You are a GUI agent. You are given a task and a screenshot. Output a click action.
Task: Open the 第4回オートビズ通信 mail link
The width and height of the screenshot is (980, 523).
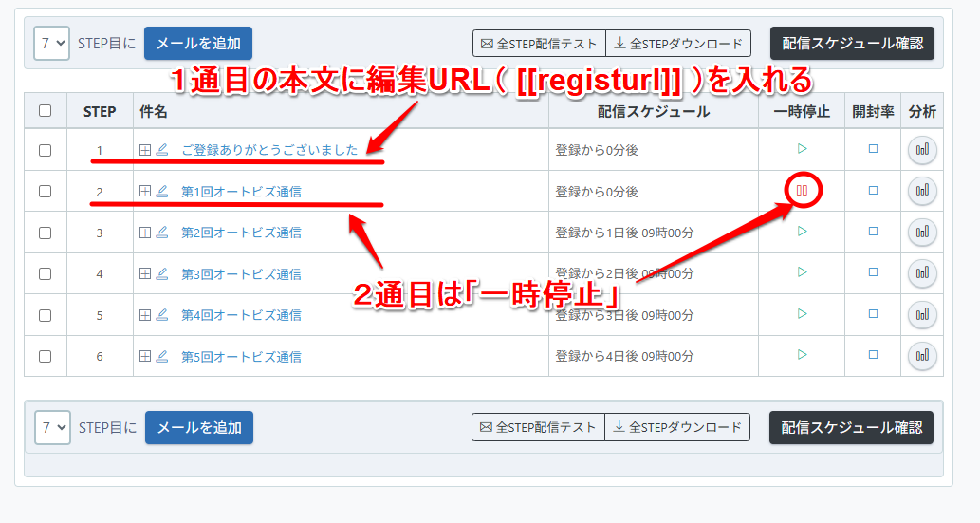click(x=241, y=315)
